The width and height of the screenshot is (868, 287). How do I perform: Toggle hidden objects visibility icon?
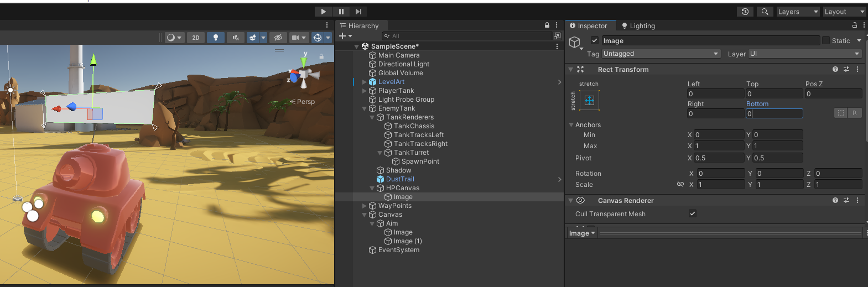(x=278, y=38)
